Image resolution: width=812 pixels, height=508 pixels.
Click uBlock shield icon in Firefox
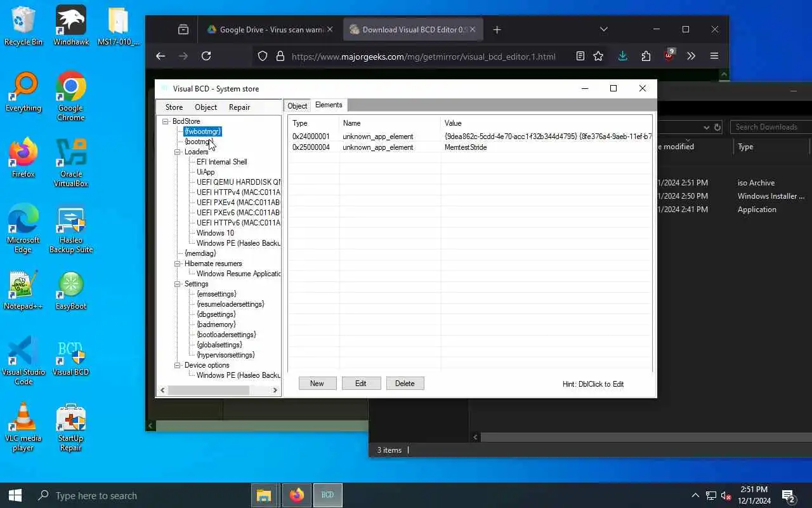(669, 56)
